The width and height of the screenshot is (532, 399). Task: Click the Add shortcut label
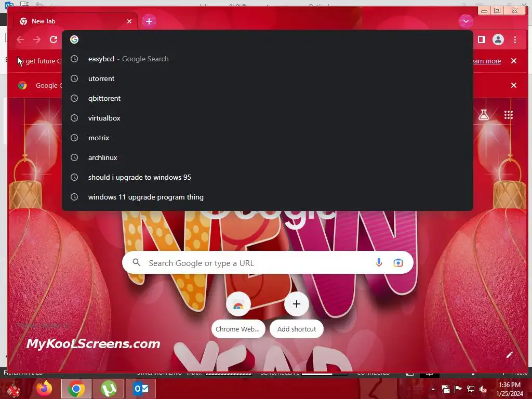[x=297, y=329]
